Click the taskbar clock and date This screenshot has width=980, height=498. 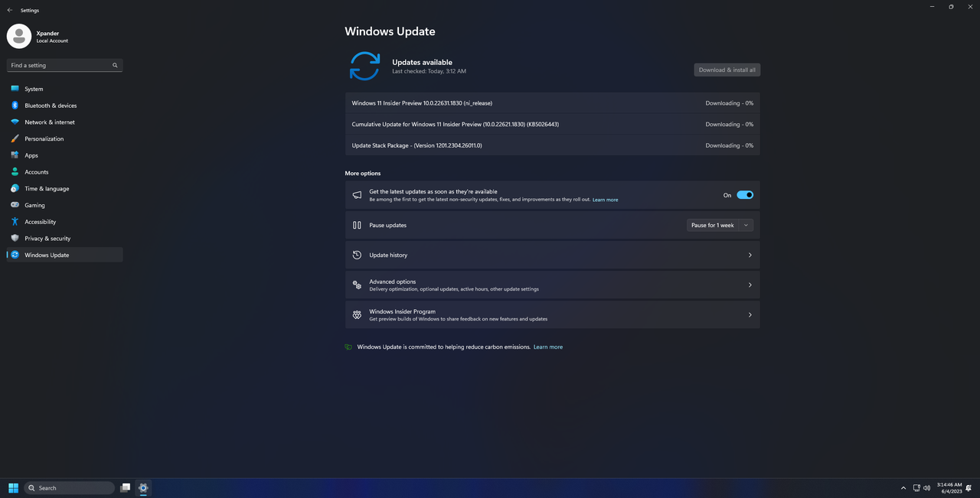click(949, 488)
